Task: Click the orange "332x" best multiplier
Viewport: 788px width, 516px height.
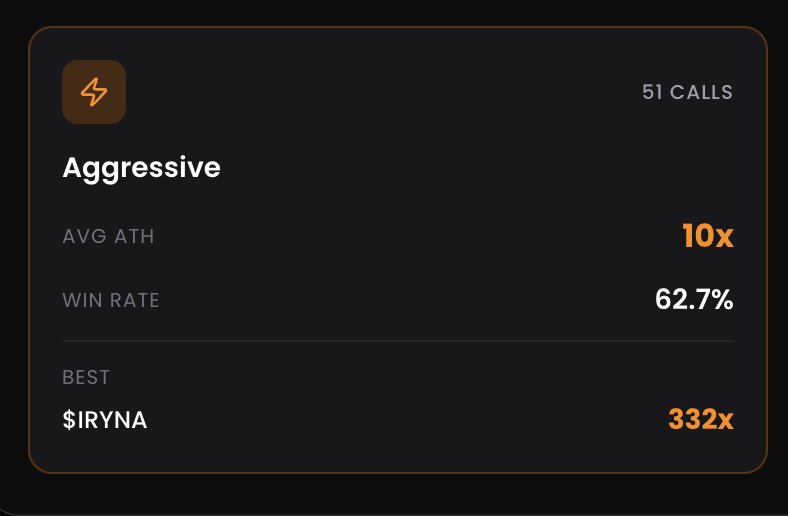Action: pyautogui.click(x=700, y=420)
